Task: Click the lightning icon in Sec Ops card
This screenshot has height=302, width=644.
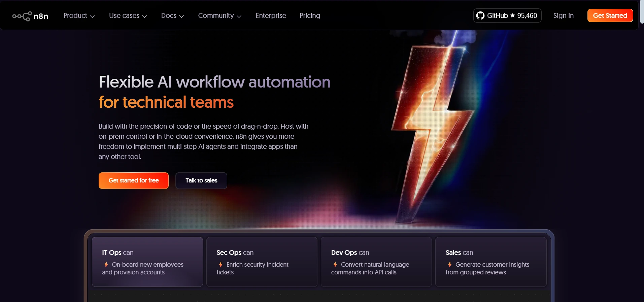Action: 221,265
